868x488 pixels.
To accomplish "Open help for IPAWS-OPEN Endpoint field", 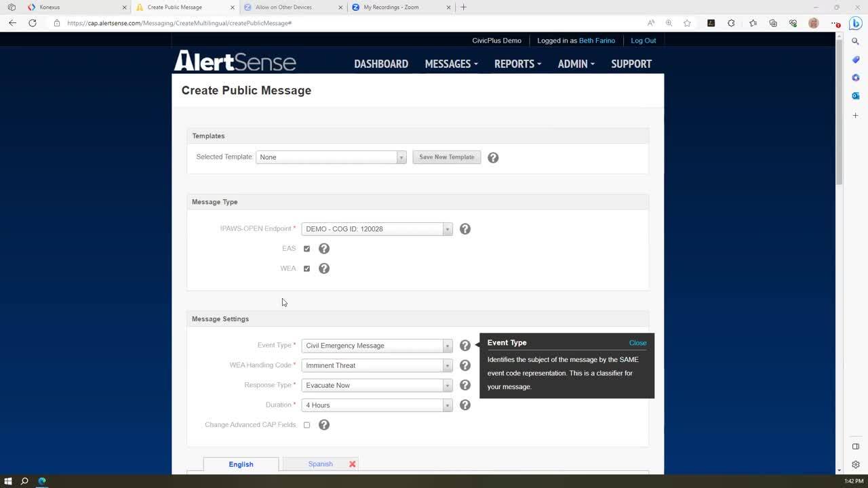I will 465,229.
